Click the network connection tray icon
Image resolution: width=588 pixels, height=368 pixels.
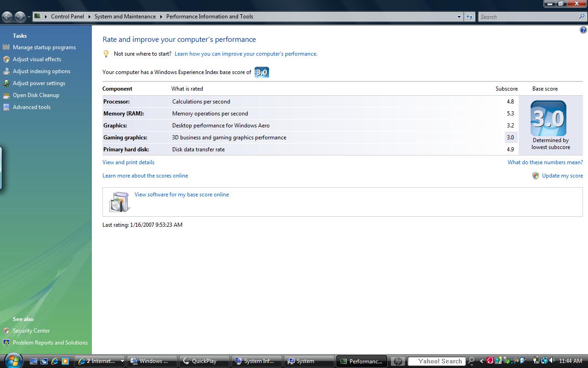(544, 361)
